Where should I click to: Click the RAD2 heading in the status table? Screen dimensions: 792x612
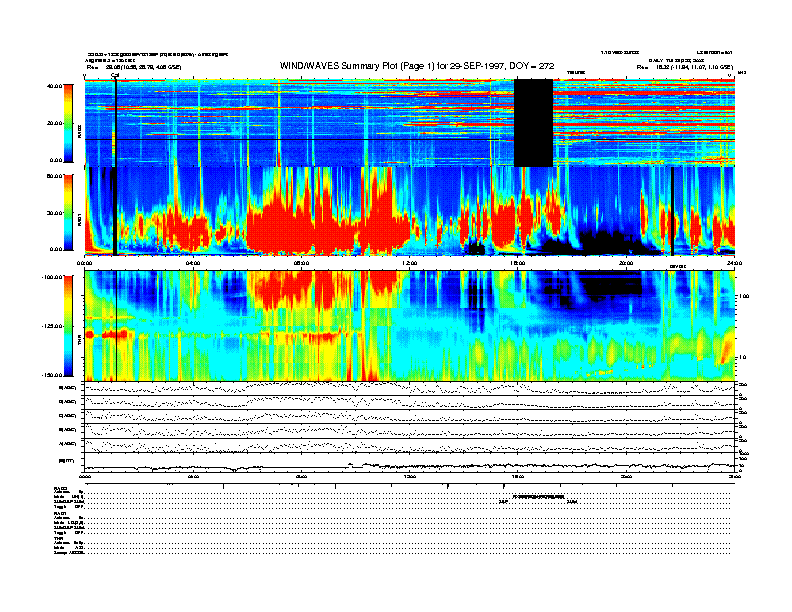point(61,488)
